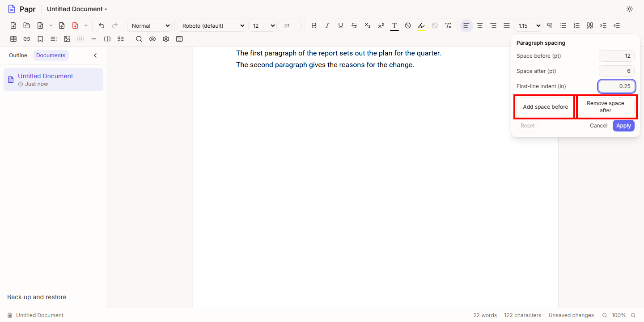Select the Documents tab
The width and height of the screenshot is (644, 322).
51,55
